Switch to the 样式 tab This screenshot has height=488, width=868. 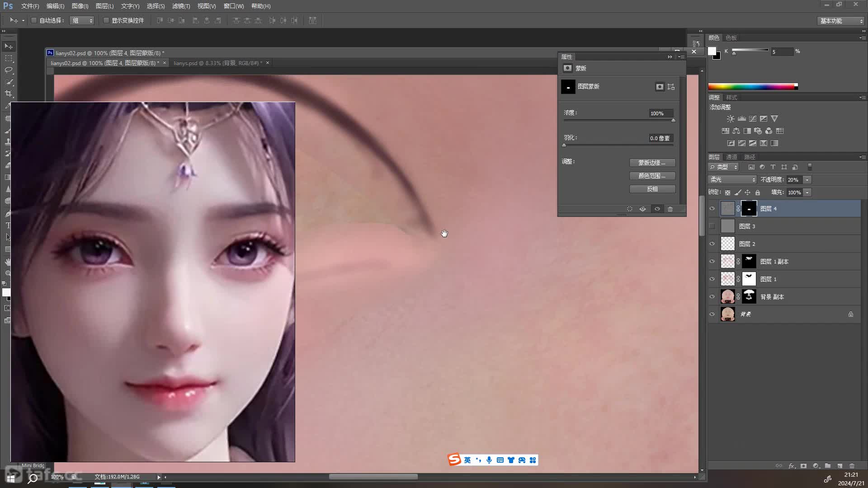point(731,98)
